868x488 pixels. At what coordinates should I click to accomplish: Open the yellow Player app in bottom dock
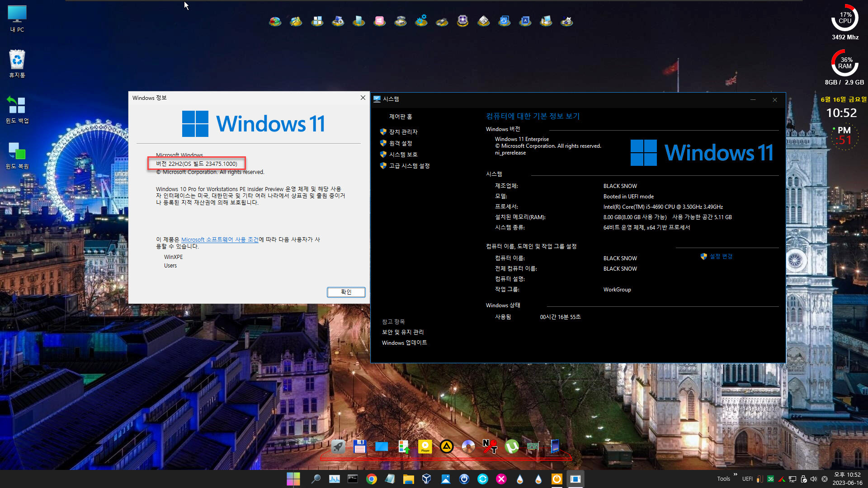[x=425, y=446]
